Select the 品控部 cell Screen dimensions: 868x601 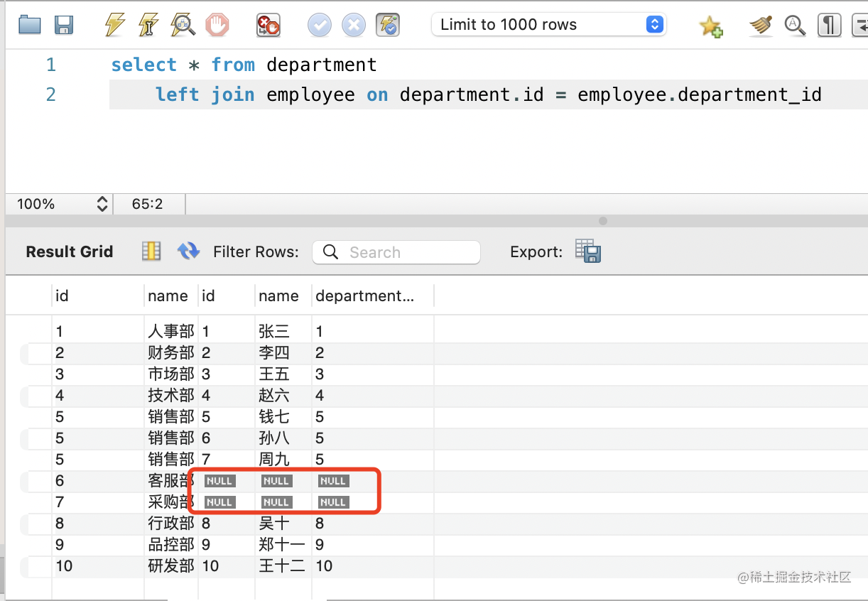[170, 544]
